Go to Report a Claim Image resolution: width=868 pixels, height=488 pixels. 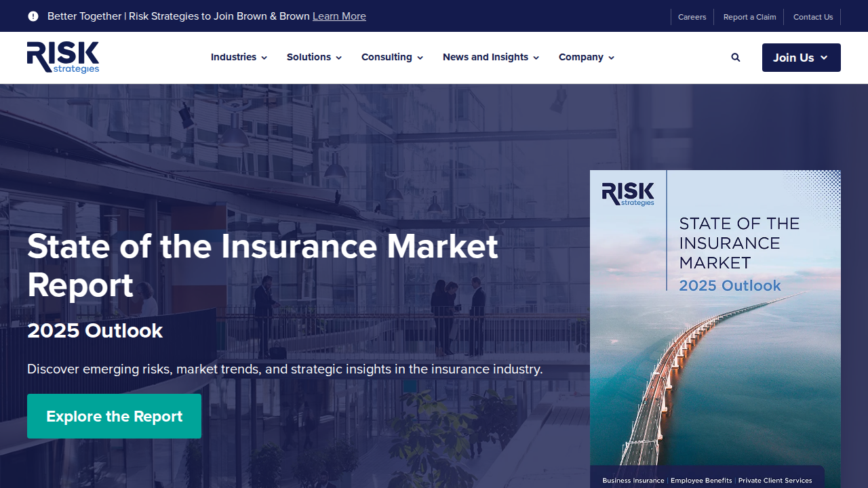(x=749, y=17)
